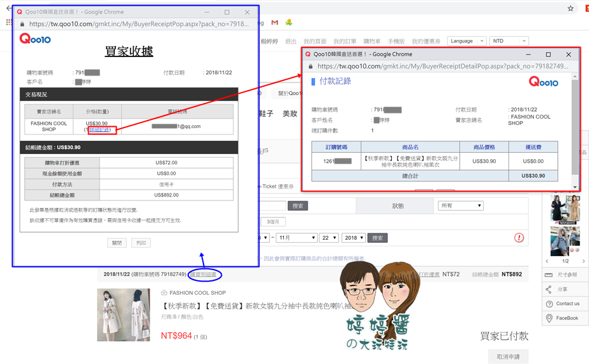Click the Contact us question mark icon
589x364 pixels.
point(549,304)
